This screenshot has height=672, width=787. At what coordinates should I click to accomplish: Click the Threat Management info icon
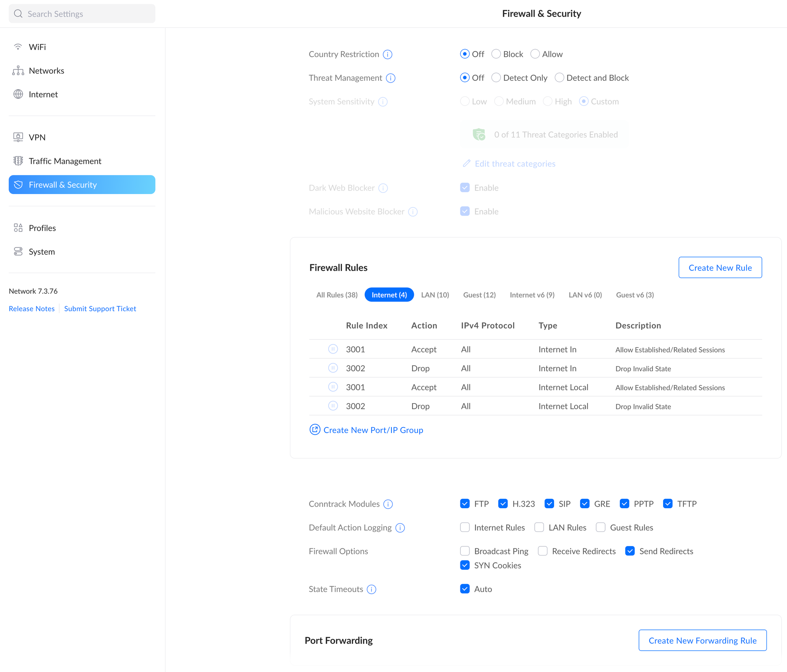pyautogui.click(x=390, y=78)
